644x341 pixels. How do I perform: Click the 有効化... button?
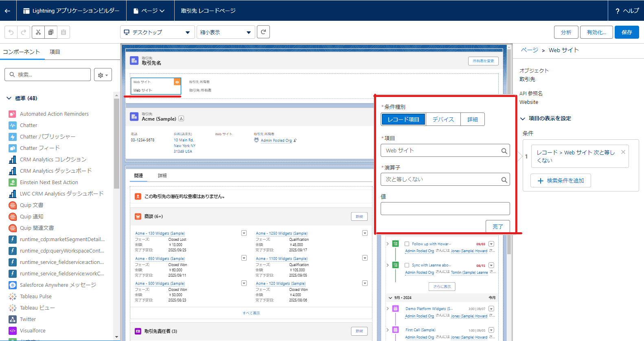(x=596, y=32)
